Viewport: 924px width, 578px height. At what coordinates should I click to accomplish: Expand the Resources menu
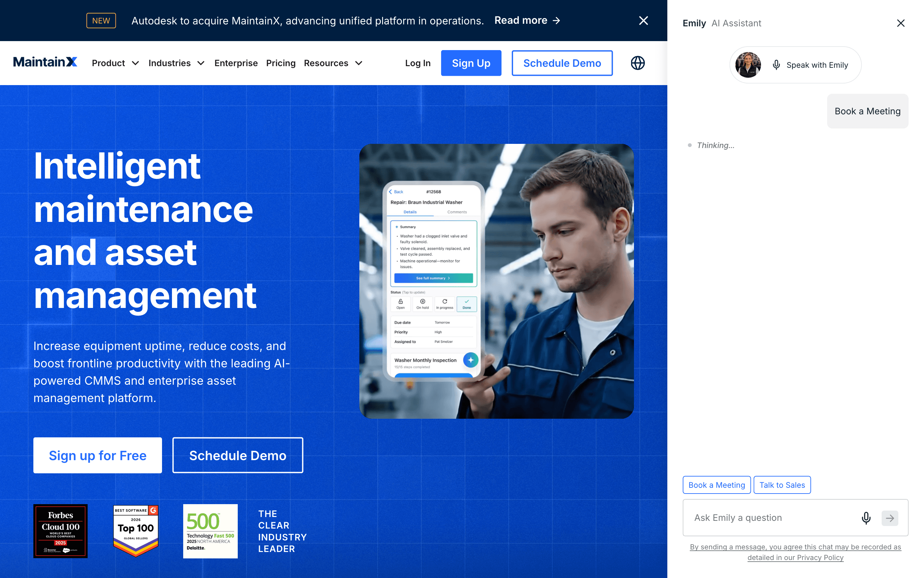coord(333,63)
